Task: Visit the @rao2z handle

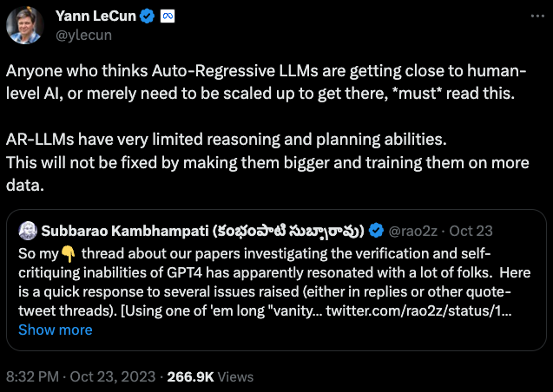Action: (414, 230)
